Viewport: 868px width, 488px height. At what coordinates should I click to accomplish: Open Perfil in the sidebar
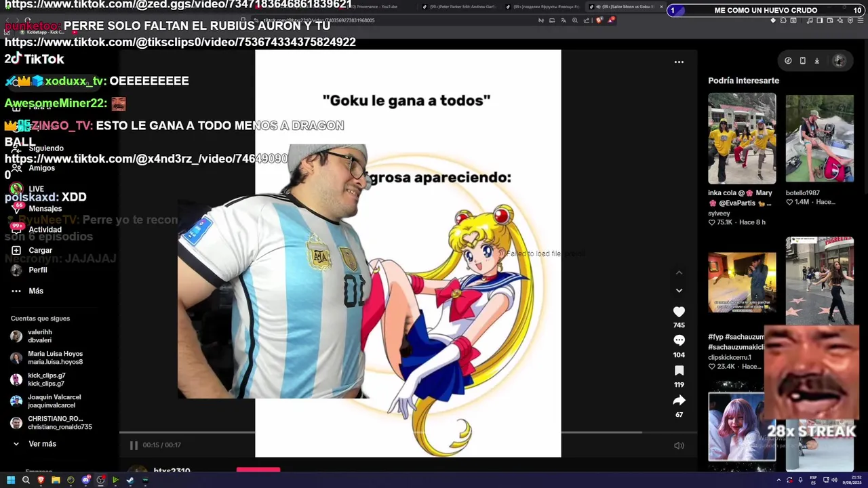point(29,270)
